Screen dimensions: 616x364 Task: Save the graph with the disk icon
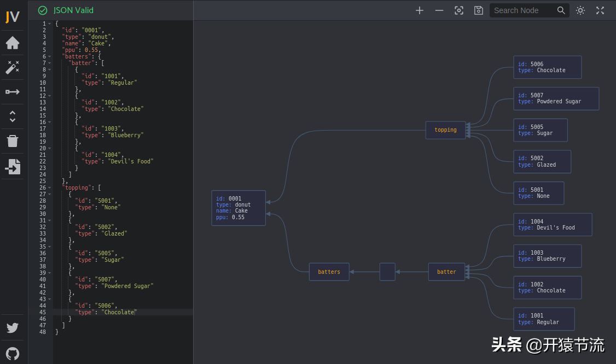(479, 10)
